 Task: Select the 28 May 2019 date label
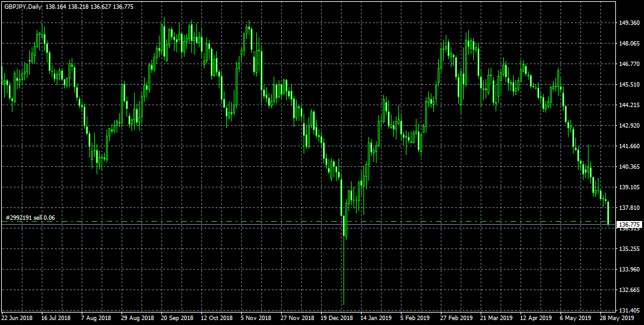pos(616,318)
